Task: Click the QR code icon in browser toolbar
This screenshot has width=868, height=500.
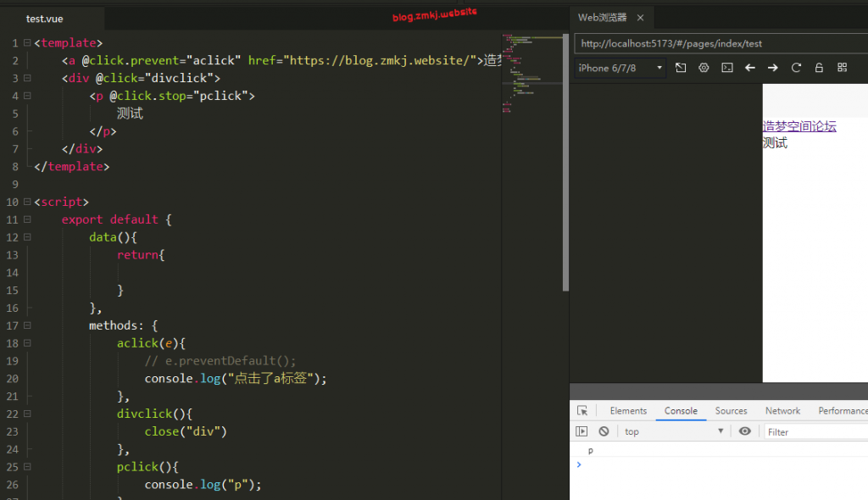Action: click(x=842, y=68)
